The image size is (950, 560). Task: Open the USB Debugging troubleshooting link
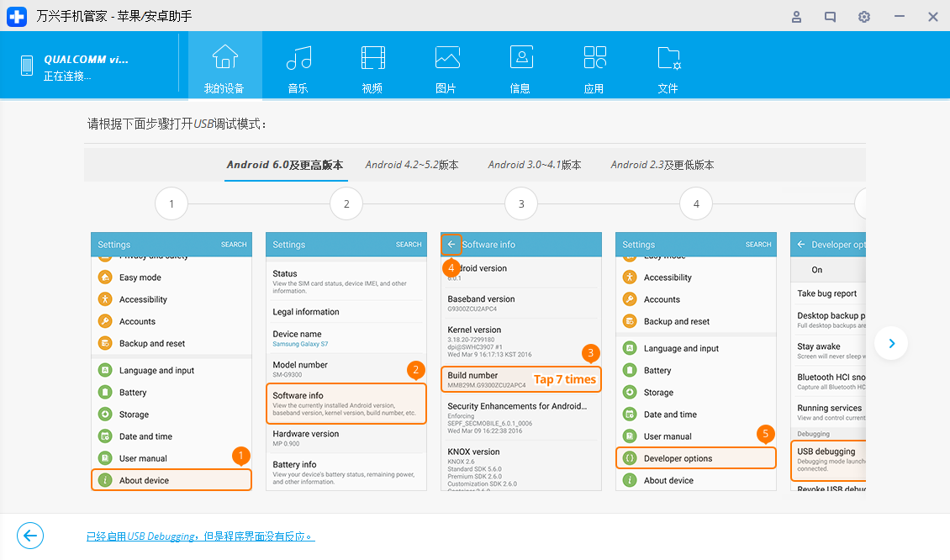click(200, 536)
